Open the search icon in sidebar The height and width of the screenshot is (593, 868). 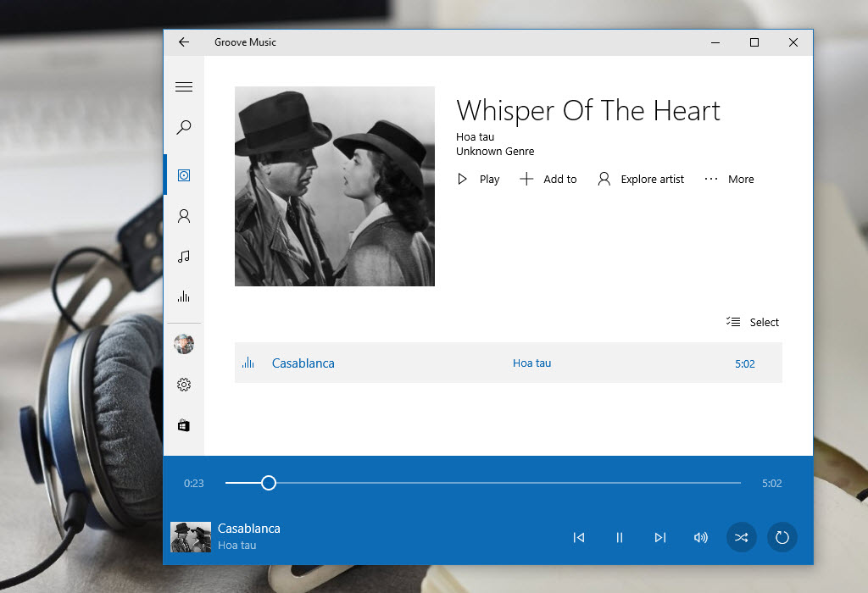tap(184, 128)
